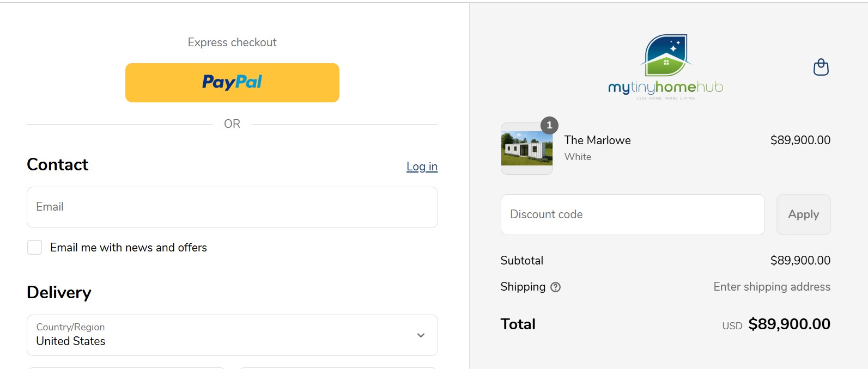The height and width of the screenshot is (369, 868).
Task: Click the mytinyhomehub logo
Action: click(x=665, y=67)
